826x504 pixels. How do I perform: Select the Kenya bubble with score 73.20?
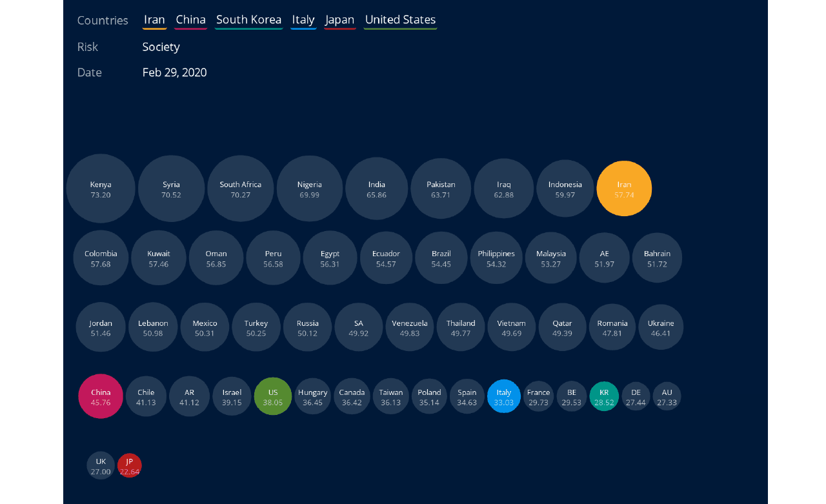[x=101, y=188]
